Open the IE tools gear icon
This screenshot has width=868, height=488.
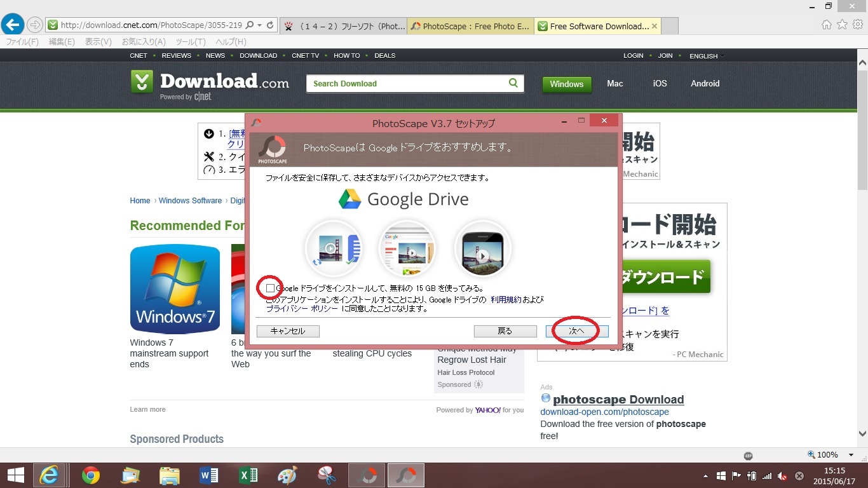[x=857, y=25]
